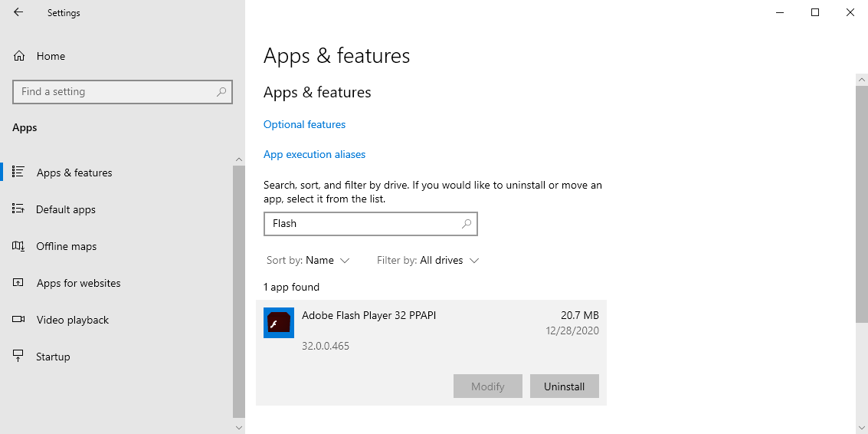Screen dimensions: 868x434
Task: Click the install date 12/28/2020
Action: 572,331
